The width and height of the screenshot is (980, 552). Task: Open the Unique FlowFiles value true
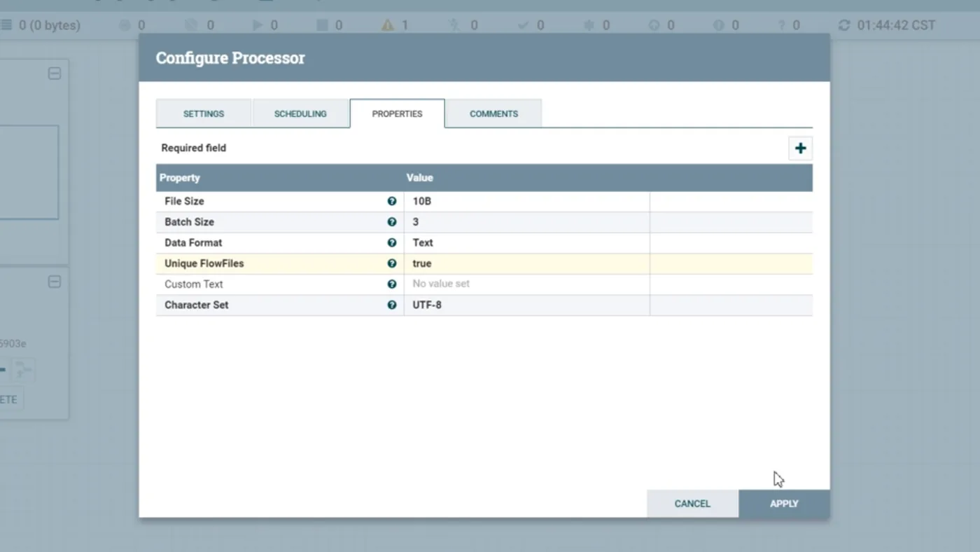point(526,263)
